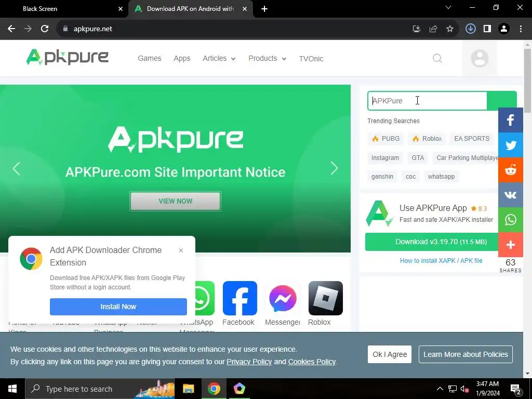
Task: Click Install Now extension button
Action: 118,307
